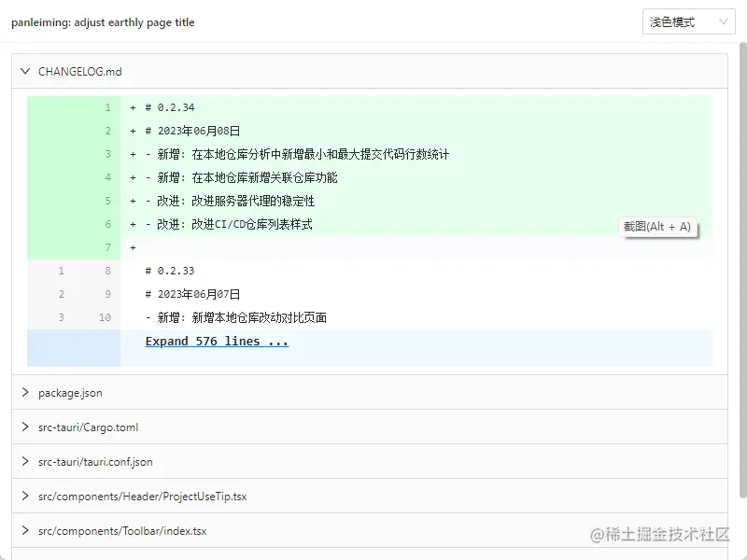Expand the src-tauri/Cargo.toml file diff
The height and width of the screenshot is (560, 747).
pyautogui.click(x=25, y=427)
